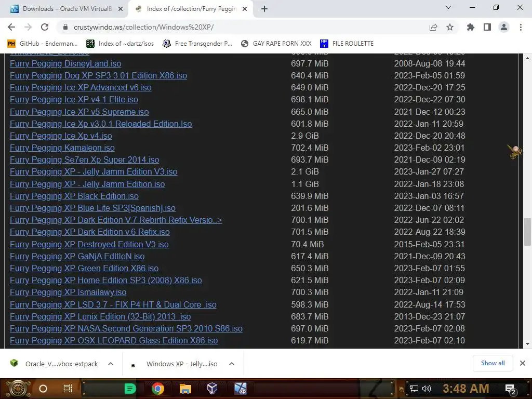The height and width of the screenshot is (399, 532).
Task: Select the date 2013-Dec-23 21:07
Action: (430, 316)
